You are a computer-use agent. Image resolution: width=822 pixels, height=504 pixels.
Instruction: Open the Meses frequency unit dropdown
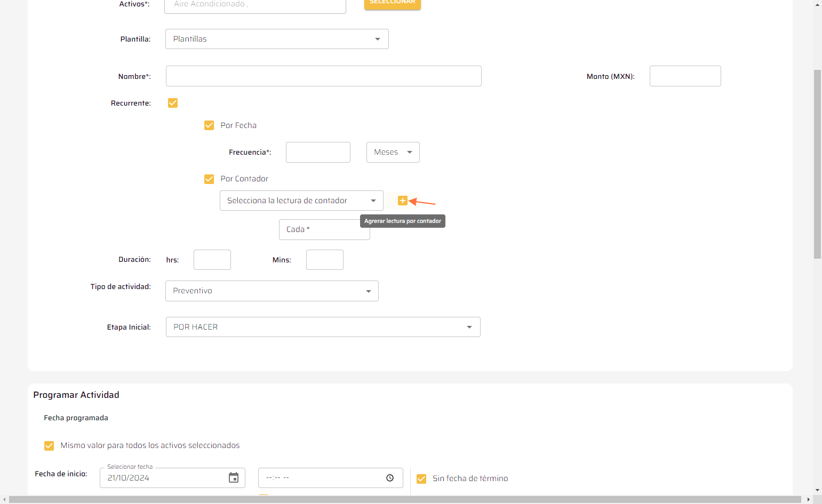click(393, 152)
